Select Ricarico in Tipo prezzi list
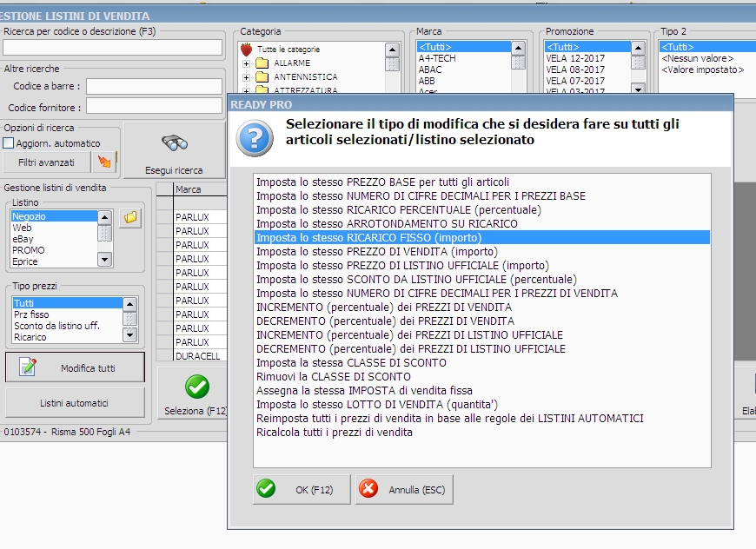This screenshot has height=549, width=756. point(67,337)
